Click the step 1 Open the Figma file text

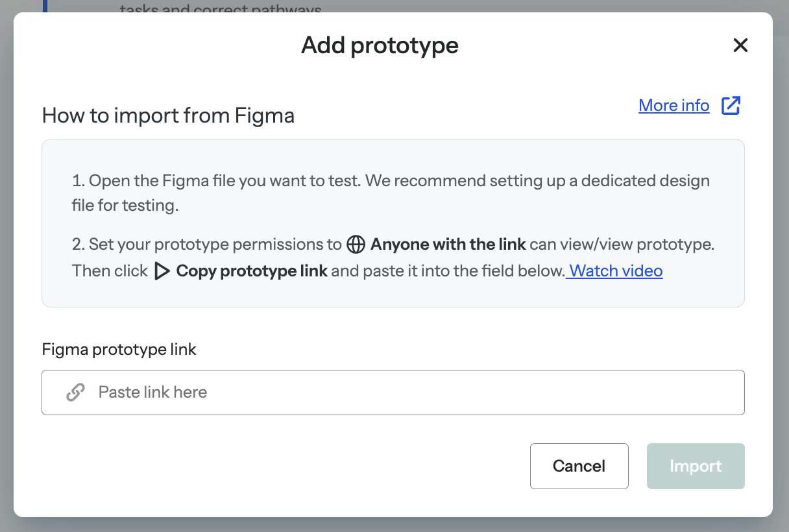click(391, 193)
